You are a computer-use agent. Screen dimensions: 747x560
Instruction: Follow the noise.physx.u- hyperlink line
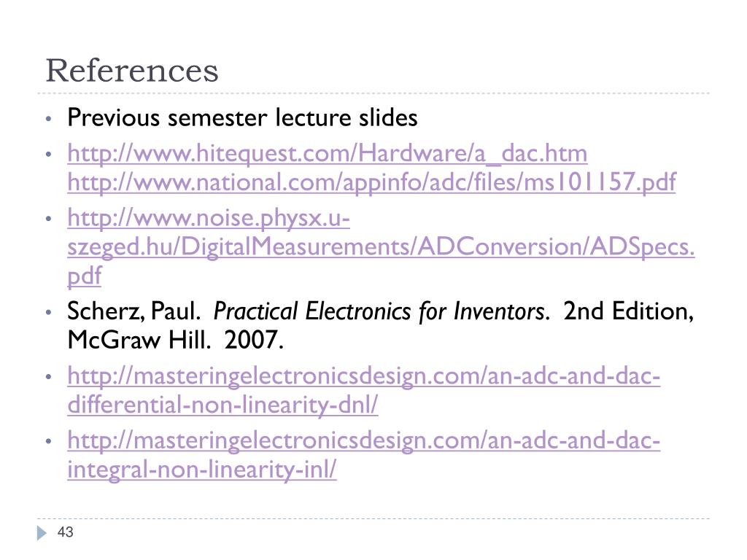(x=209, y=218)
